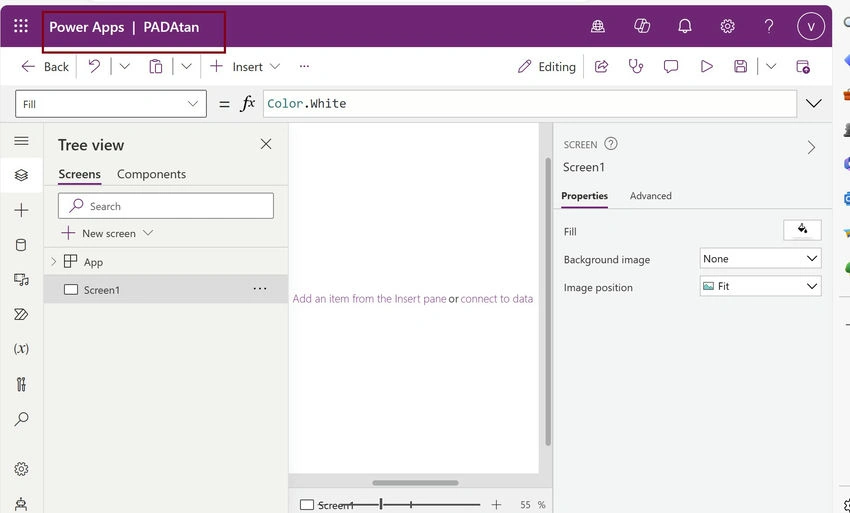Open the sidebar Settings gear
This screenshot has height=513, width=850.
(x=21, y=469)
